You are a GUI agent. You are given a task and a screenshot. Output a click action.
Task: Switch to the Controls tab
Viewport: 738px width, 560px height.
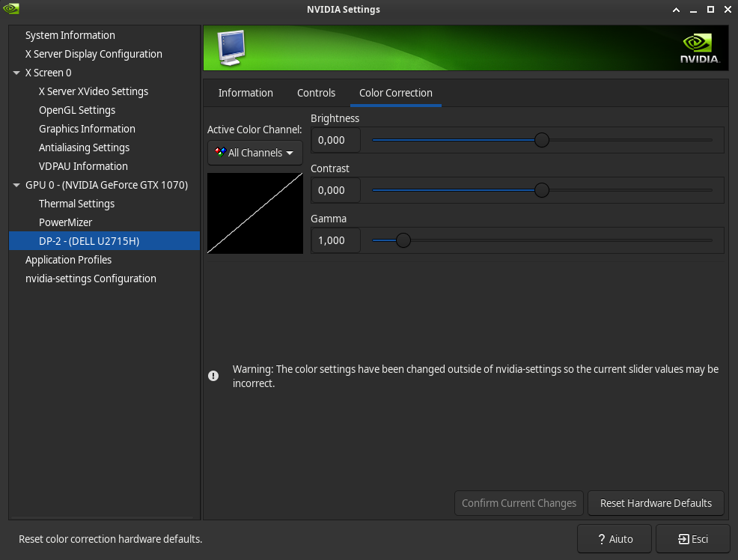317,93
